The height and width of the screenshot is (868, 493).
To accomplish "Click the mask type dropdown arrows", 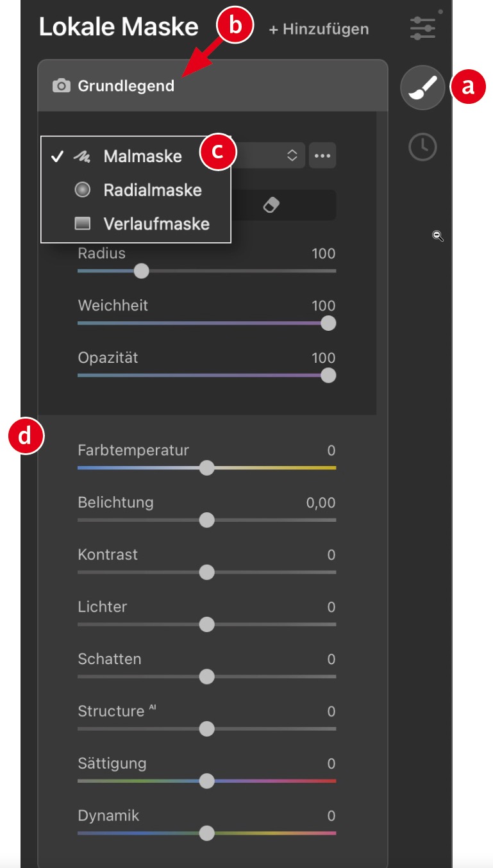I will 292,156.
